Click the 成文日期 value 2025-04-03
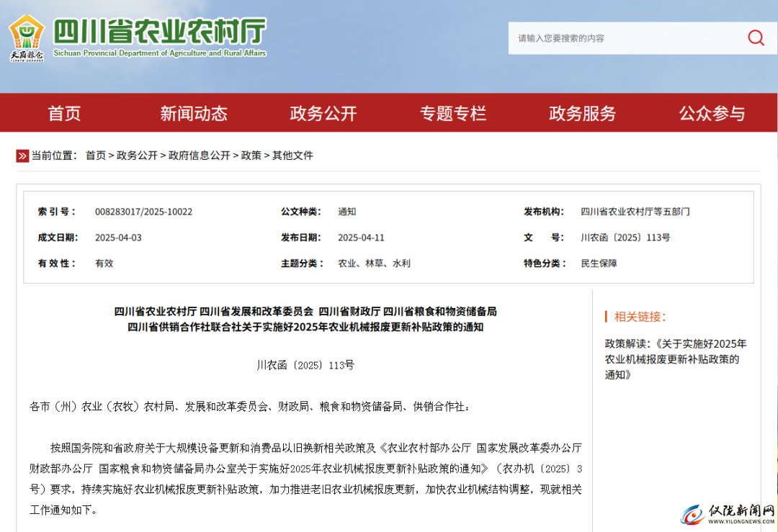 [x=118, y=238]
